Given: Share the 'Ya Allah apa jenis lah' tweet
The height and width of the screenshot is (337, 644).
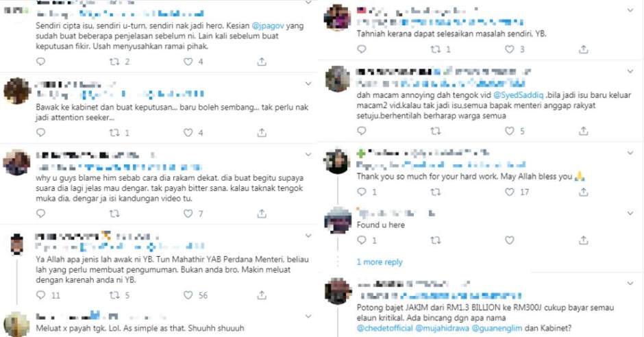Looking at the screenshot, I should [262, 295].
